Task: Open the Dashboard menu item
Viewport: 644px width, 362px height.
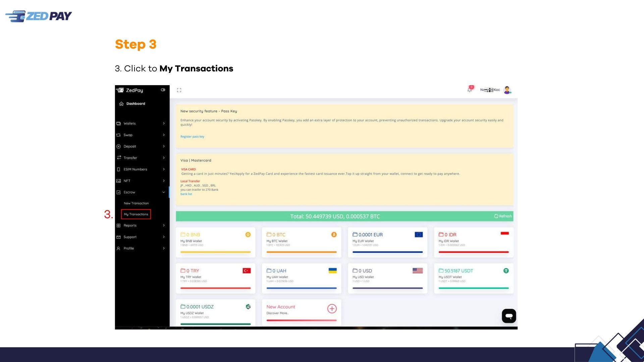Action: pyautogui.click(x=136, y=104)
